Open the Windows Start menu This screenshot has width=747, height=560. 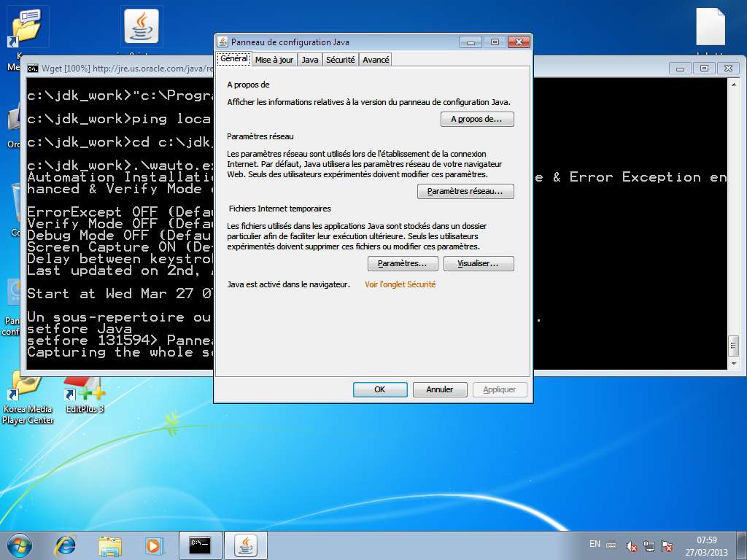pos(20,545)
